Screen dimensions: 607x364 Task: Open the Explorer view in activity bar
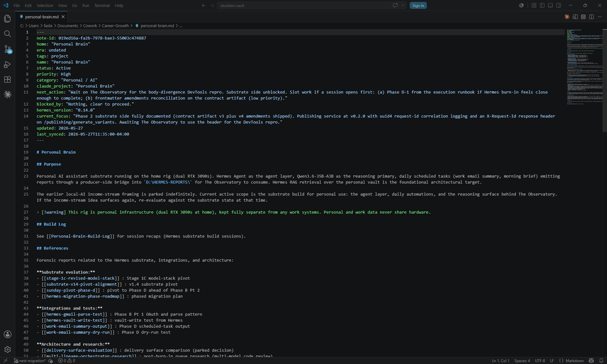8,19
